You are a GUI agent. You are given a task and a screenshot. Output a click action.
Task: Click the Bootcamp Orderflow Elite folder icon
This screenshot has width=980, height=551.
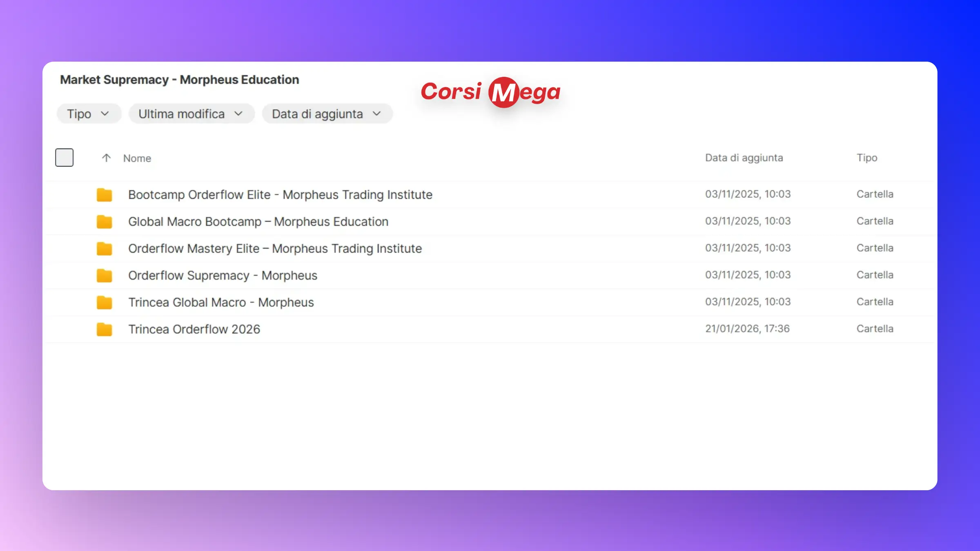pyautogui.click(x=104, y=195)
